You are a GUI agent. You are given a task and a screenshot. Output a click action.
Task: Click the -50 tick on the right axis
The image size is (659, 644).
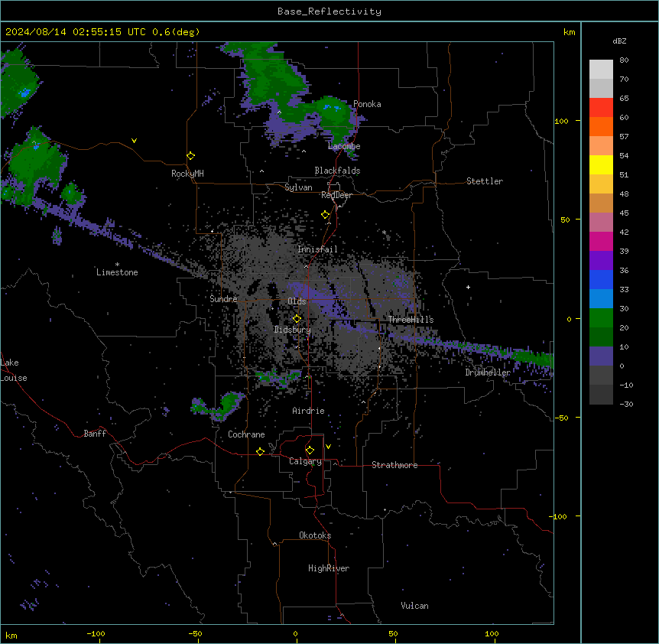[561, 418]
